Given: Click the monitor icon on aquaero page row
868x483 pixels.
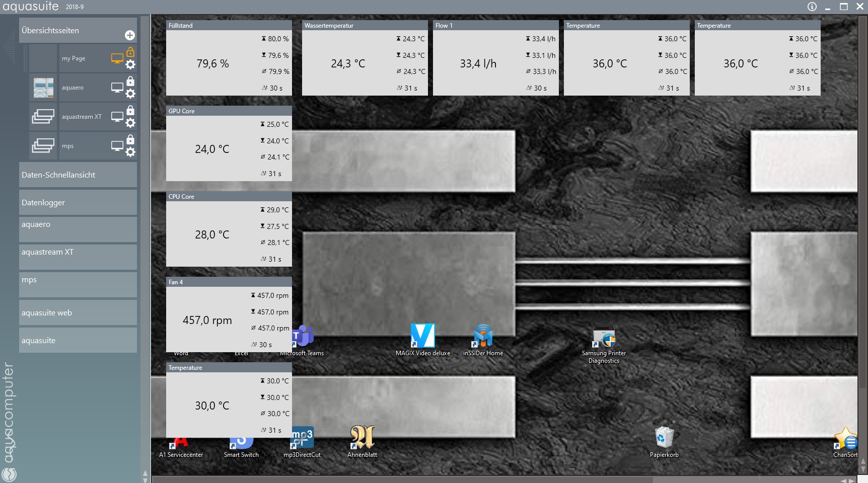Looking at the screenshot, I should coord(117,88).
